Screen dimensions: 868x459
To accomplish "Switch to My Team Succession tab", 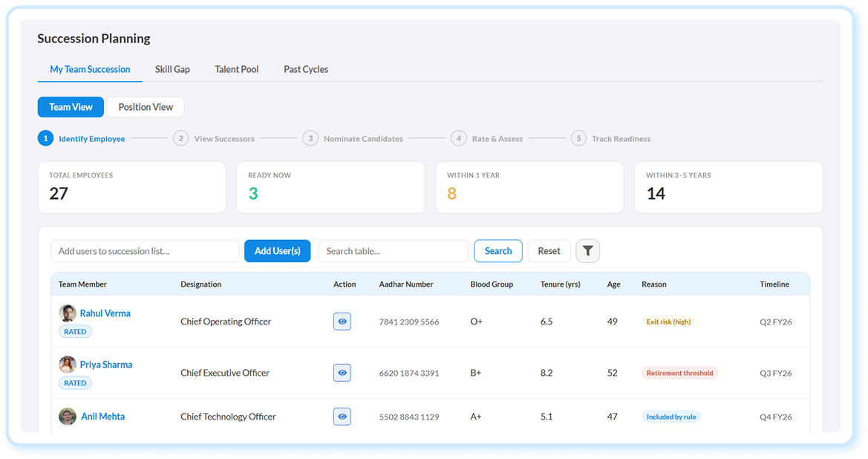I will (x=91, y=70).
